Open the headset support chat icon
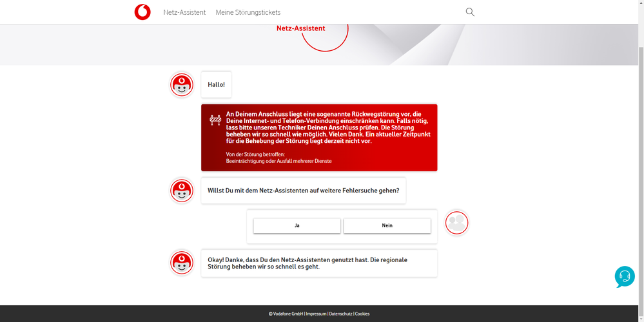Screen dimensions: 644x322 click(625, 276)
